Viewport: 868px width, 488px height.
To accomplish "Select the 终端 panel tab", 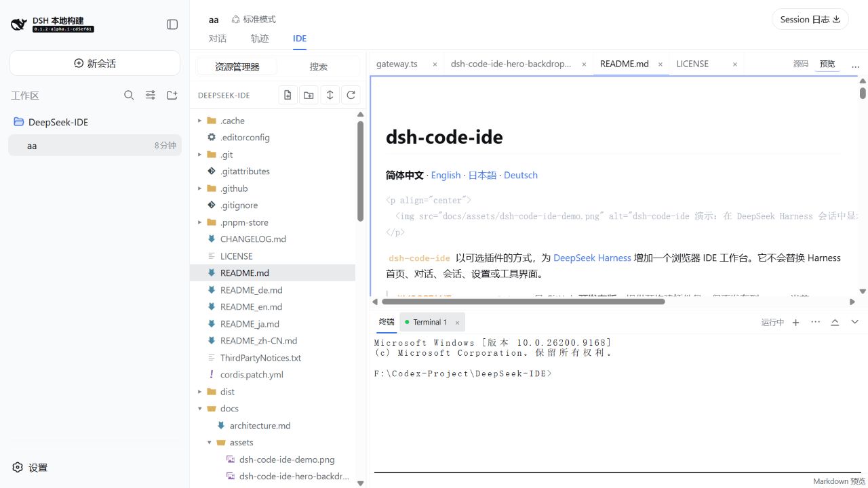I will tap(387, 322).
